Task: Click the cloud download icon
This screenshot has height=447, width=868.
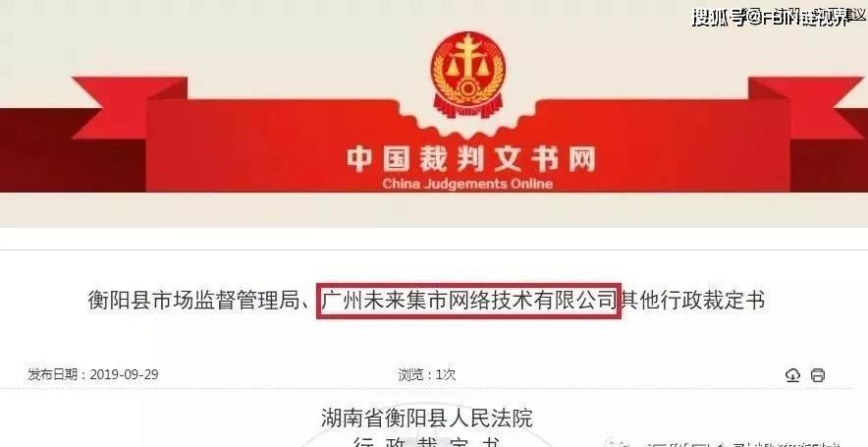Action: [x=792, y=375]
